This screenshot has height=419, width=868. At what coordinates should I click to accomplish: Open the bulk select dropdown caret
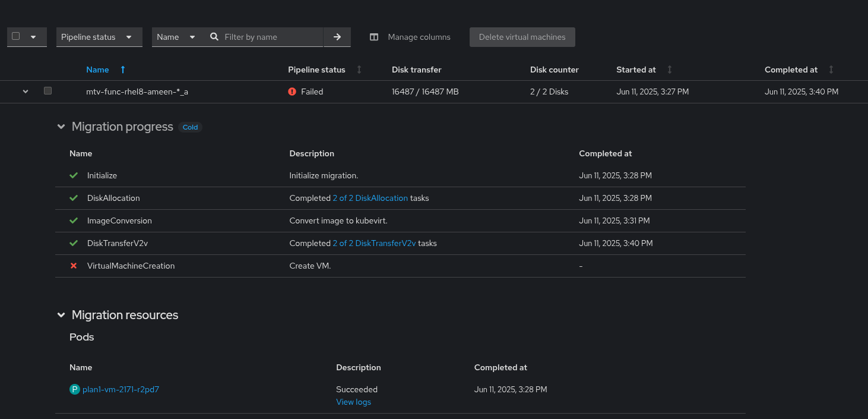[x=33, y=37]
